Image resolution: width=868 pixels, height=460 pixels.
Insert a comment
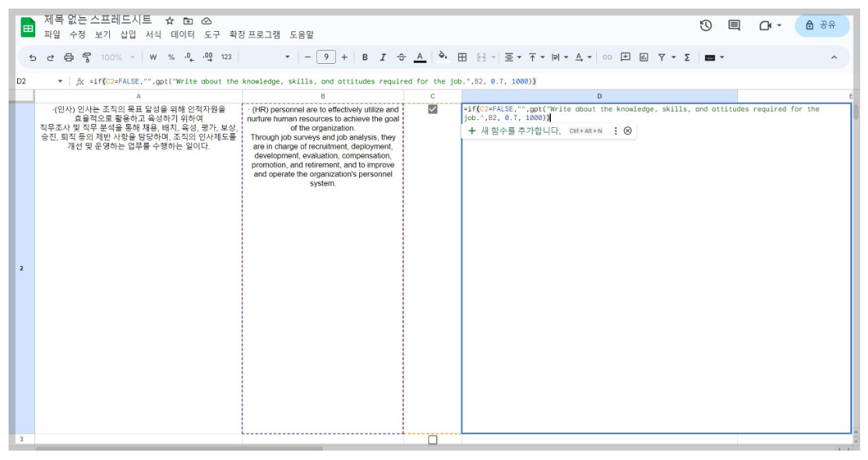[x=626, y=57]
